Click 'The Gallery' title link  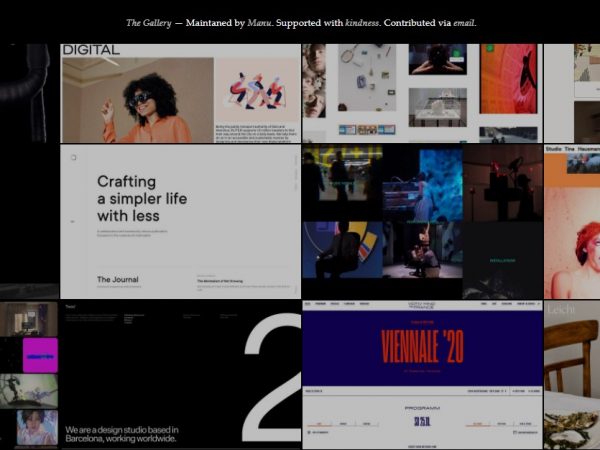click(x=146, y=23)
